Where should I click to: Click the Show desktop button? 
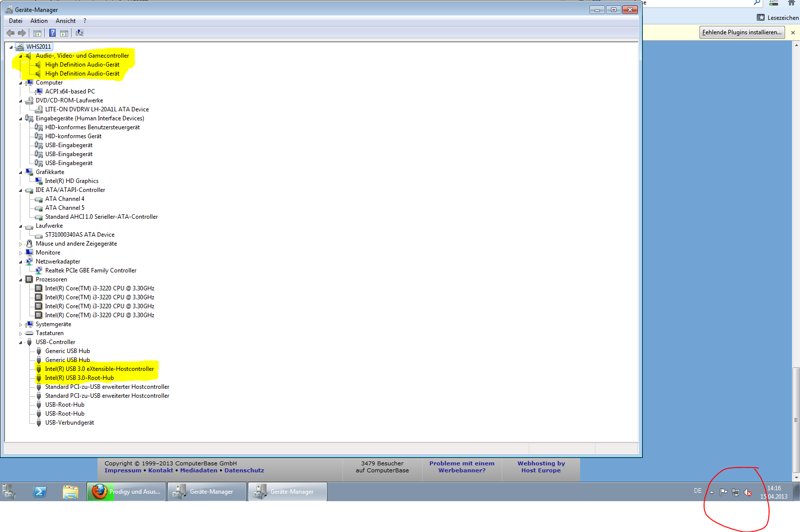pyautogui.click(x=797, y=492)
